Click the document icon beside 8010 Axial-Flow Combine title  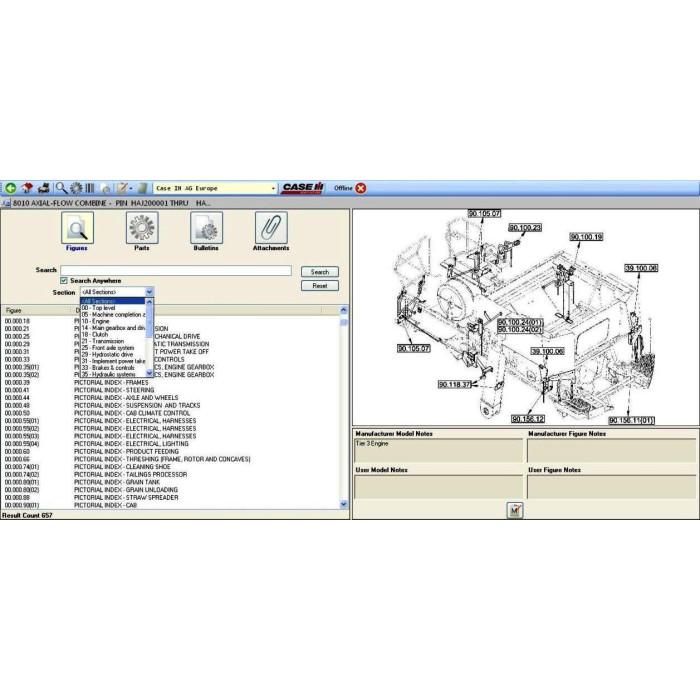tap(6, 203)
